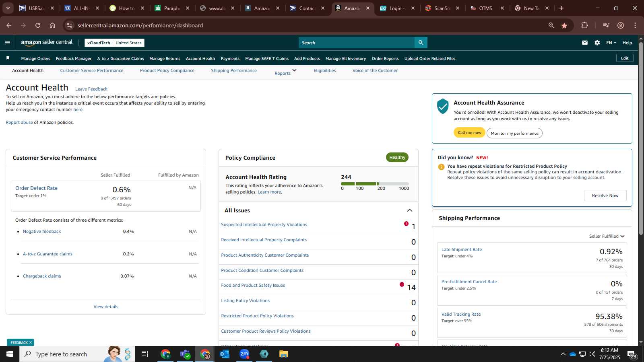Click the Report abuse link
The width and height of the screenshot is (644, 362).
(x=19, y=122)
